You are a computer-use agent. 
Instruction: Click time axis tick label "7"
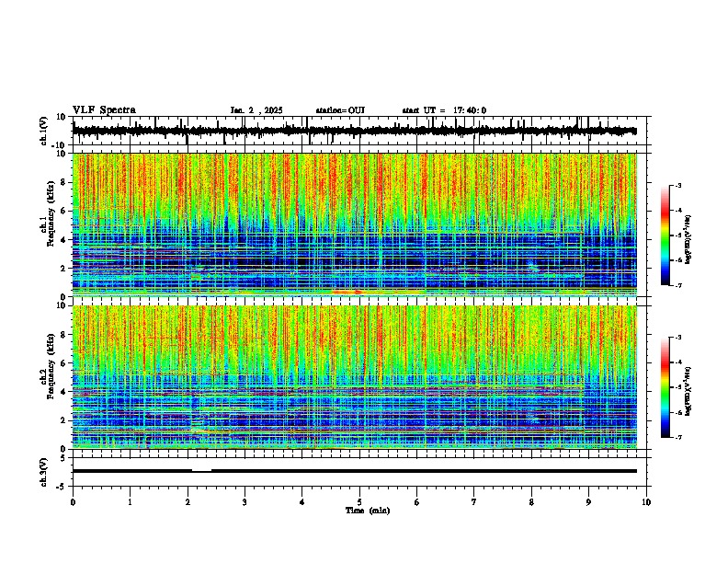(474, 502)
